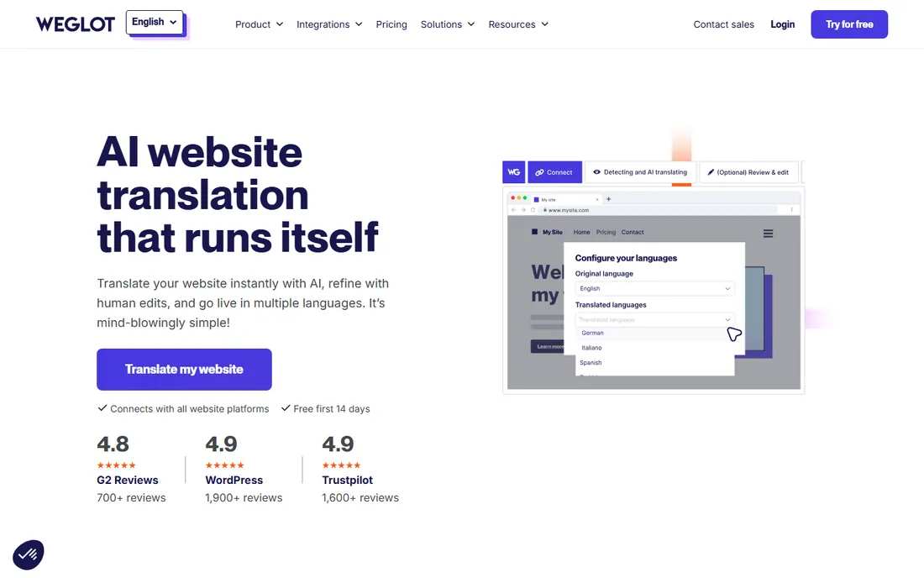Click WordPress five-star rating icons

coord(224,465)
